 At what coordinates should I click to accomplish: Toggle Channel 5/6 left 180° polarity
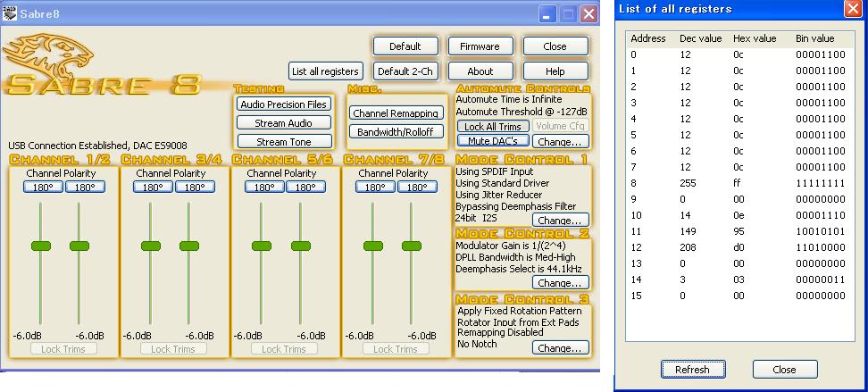tap(264, 188)
